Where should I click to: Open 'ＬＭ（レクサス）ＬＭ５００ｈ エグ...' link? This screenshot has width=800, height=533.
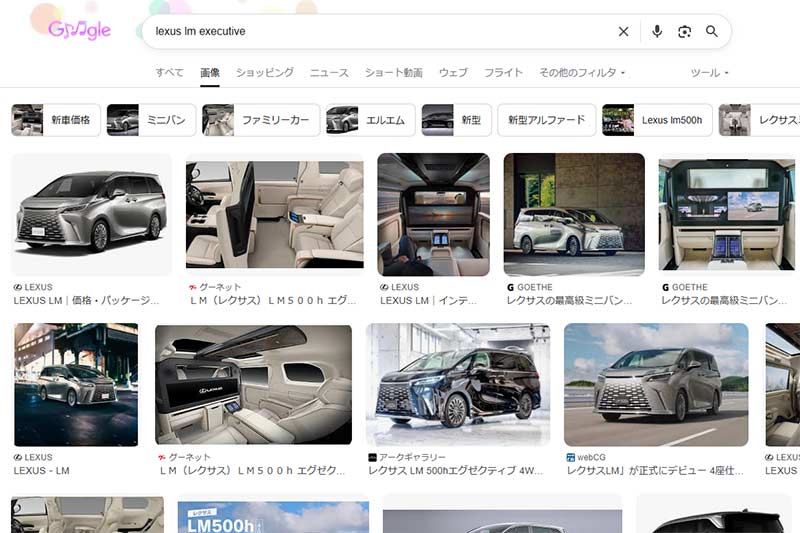click(273, 300)
